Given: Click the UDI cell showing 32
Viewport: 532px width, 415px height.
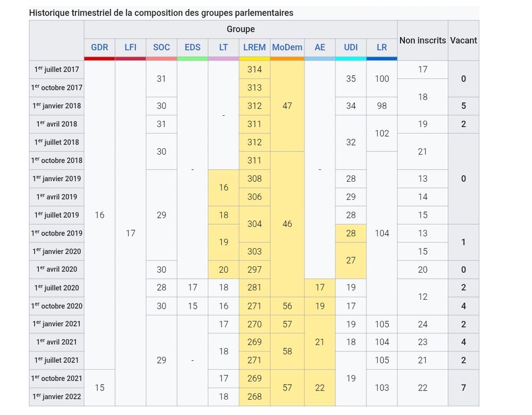Looking at the screenshot, I should [351, 142].
